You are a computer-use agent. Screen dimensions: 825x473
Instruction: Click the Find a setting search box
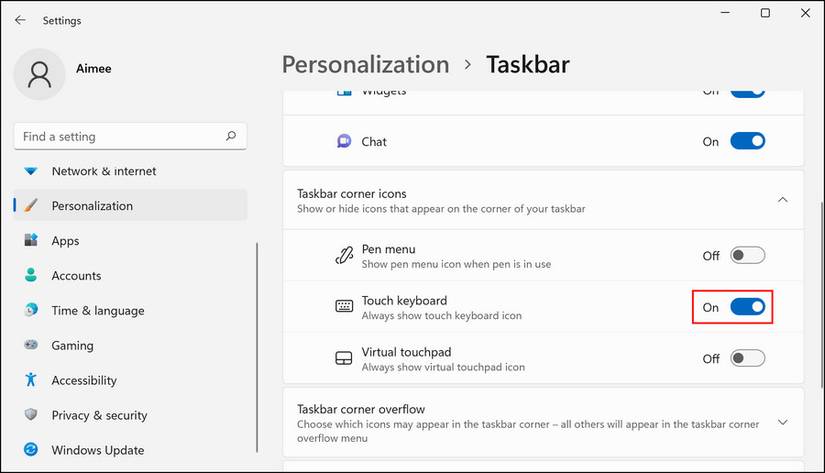click(130, 136)
